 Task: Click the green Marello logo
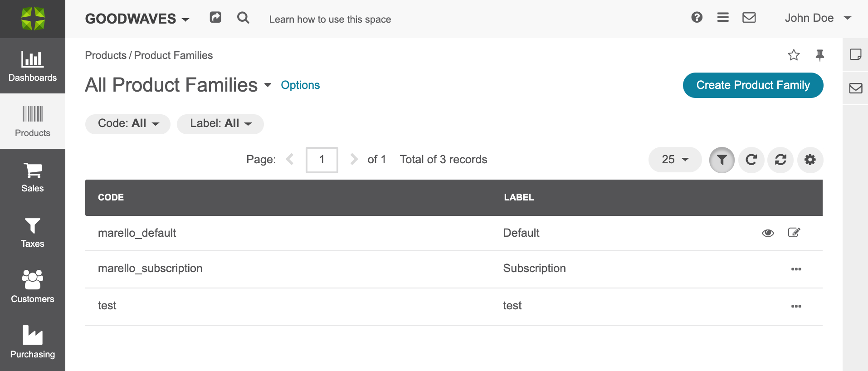(x=33, y=19)
